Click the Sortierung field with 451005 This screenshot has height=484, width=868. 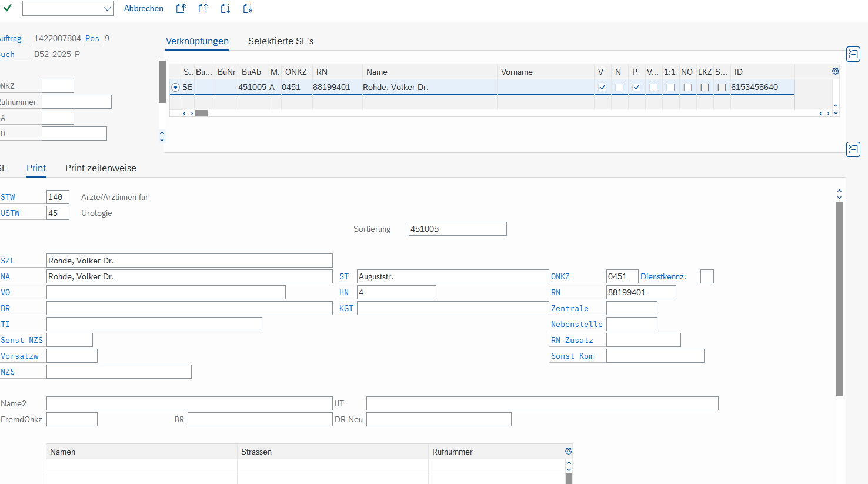pos(458,229)
